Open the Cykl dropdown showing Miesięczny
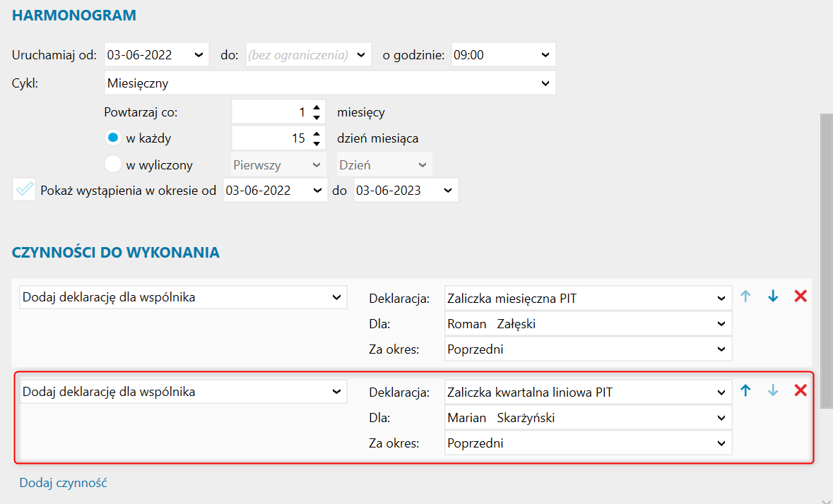The height and width of the screenshot is (504, 833). tap(545, 83)
